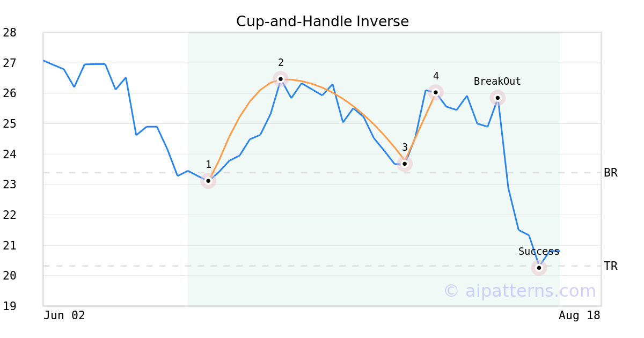The width and height of the screenshot is (644, 338).
Task: Click pattern point marker 1
Action: pyautogui.click(x=208, y=181)
